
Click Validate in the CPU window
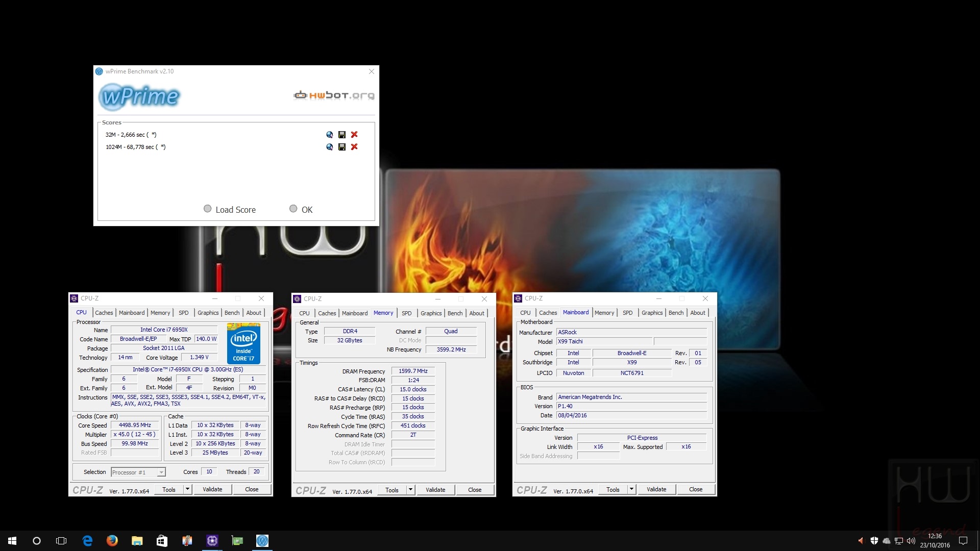[x=212, y=489]
